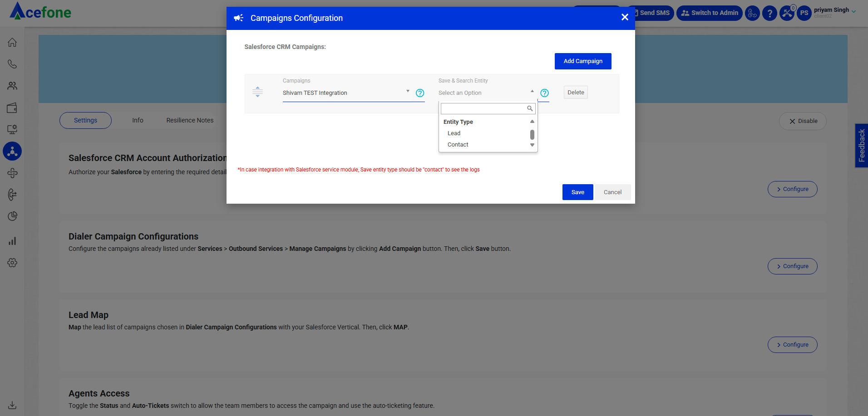
Task: Delete the Shivam TEST Integration campaign row
Action: [x=576, y=93]
